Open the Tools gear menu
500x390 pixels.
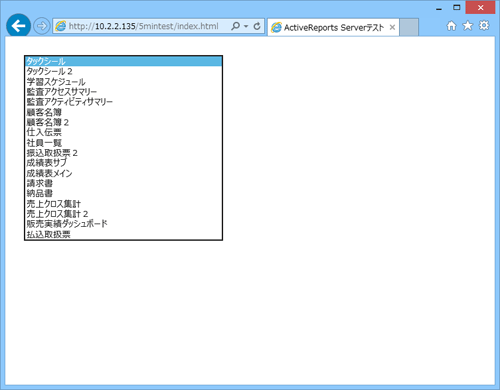click(484, 26)
